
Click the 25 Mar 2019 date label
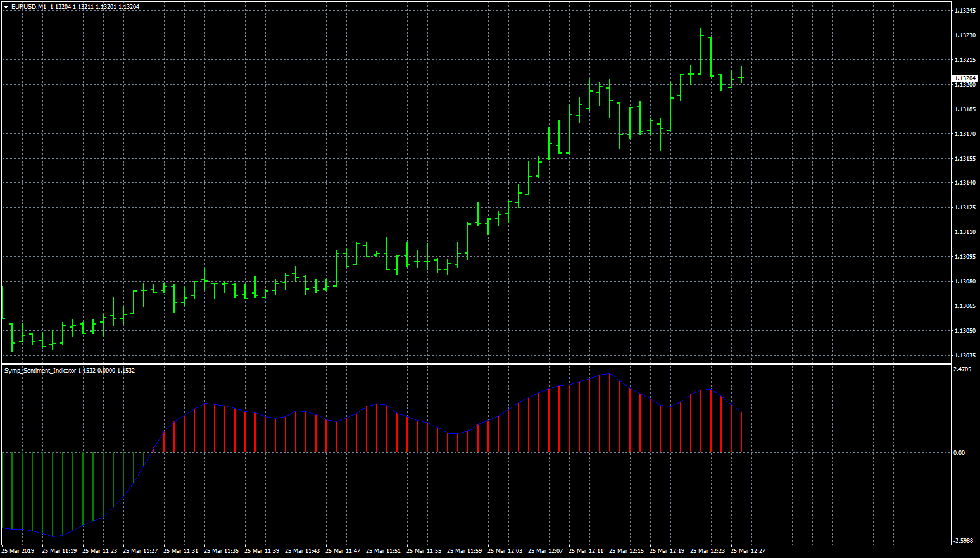pyautogui.click(x=18, y=551)
